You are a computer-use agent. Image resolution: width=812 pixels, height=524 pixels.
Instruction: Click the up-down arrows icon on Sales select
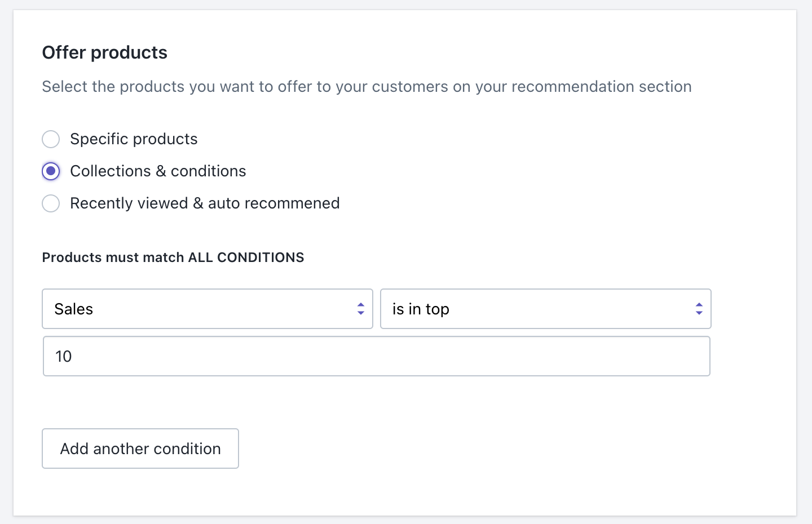(361, 309)
